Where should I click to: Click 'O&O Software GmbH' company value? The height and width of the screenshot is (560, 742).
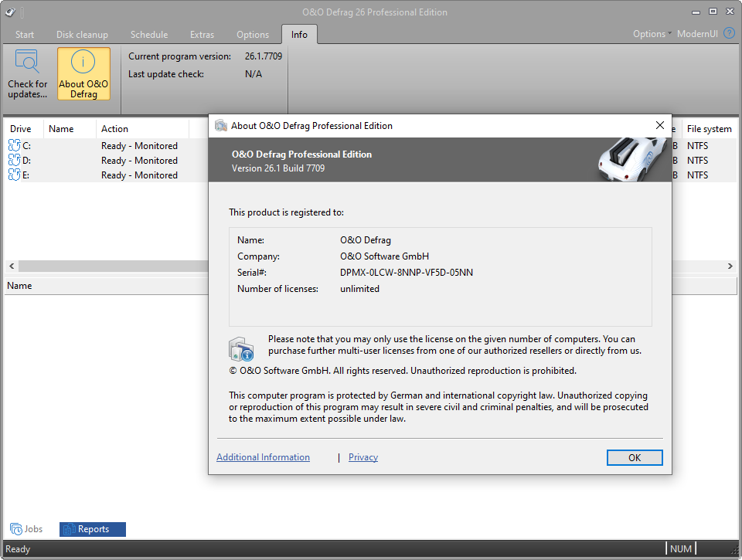click(x=384, y=256)
